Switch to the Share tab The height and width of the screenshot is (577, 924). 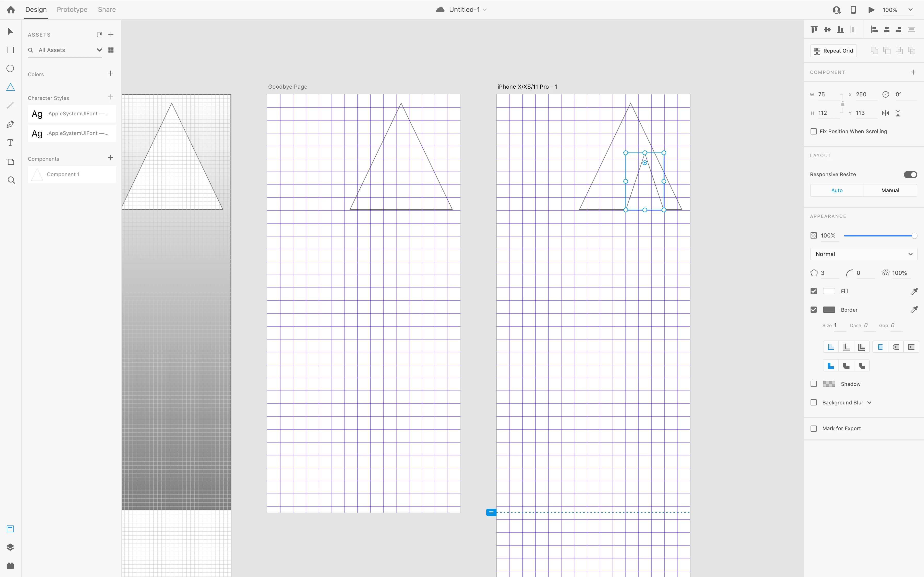point(106,10)
